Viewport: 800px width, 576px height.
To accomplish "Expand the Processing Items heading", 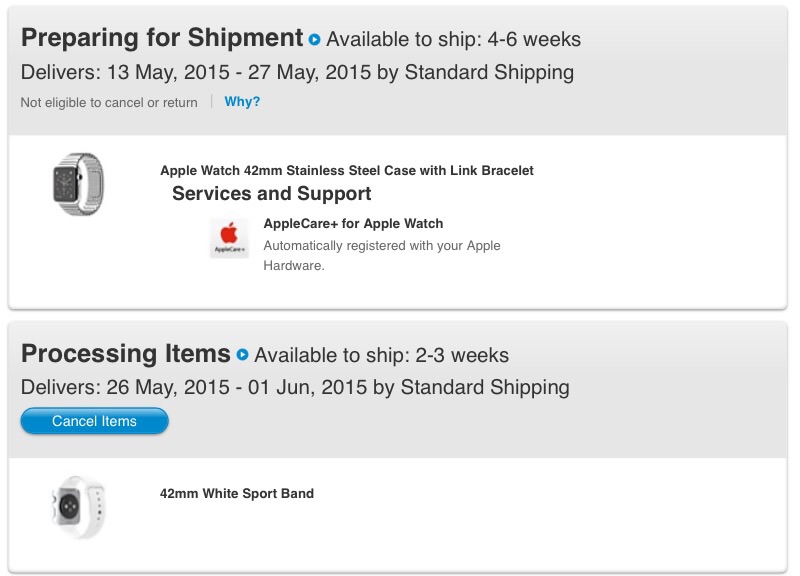I will 126,354.
